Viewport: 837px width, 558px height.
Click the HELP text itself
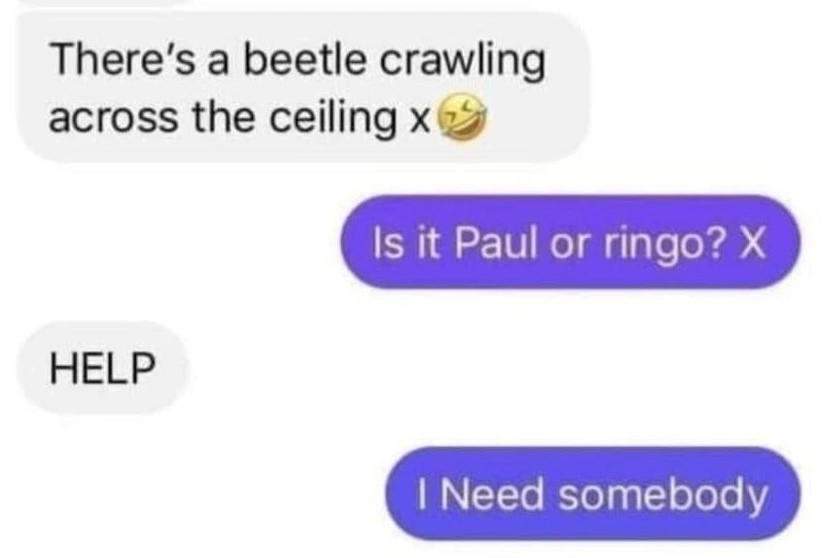103,367
